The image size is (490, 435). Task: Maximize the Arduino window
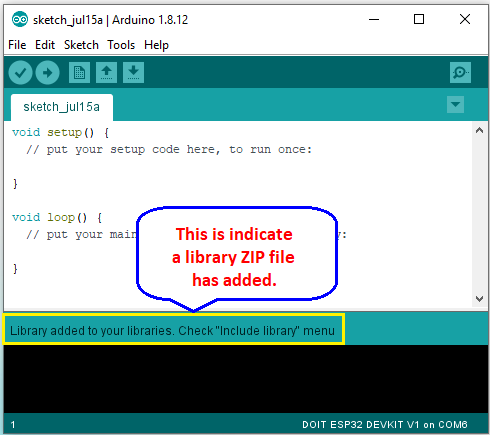419,19
